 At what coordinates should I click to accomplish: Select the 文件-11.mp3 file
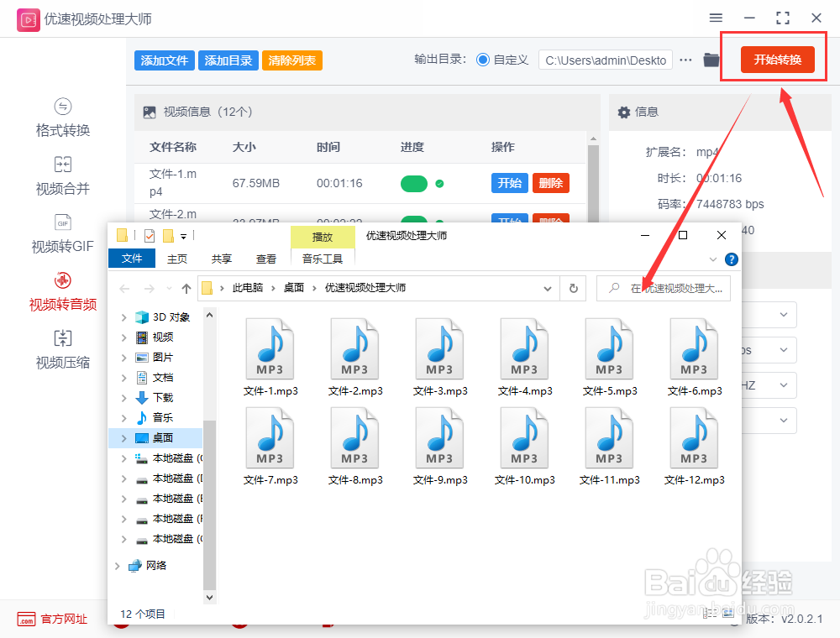[610, 447]
